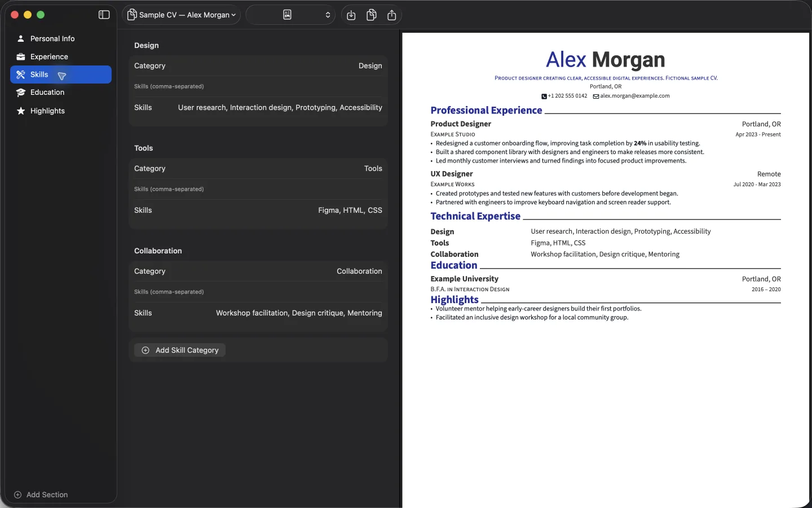Click the Add Skill Category button

[180, 350]
